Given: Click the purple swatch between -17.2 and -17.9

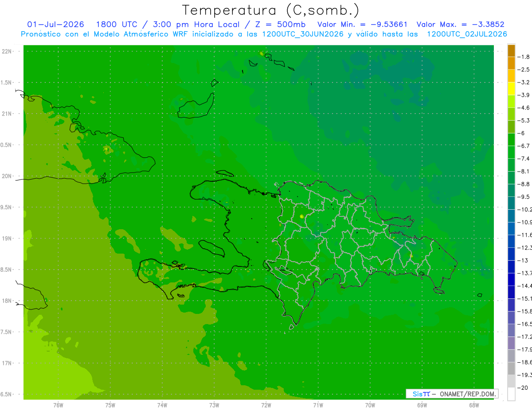Looking at the screenshot, I should click(x=511, y=343).
